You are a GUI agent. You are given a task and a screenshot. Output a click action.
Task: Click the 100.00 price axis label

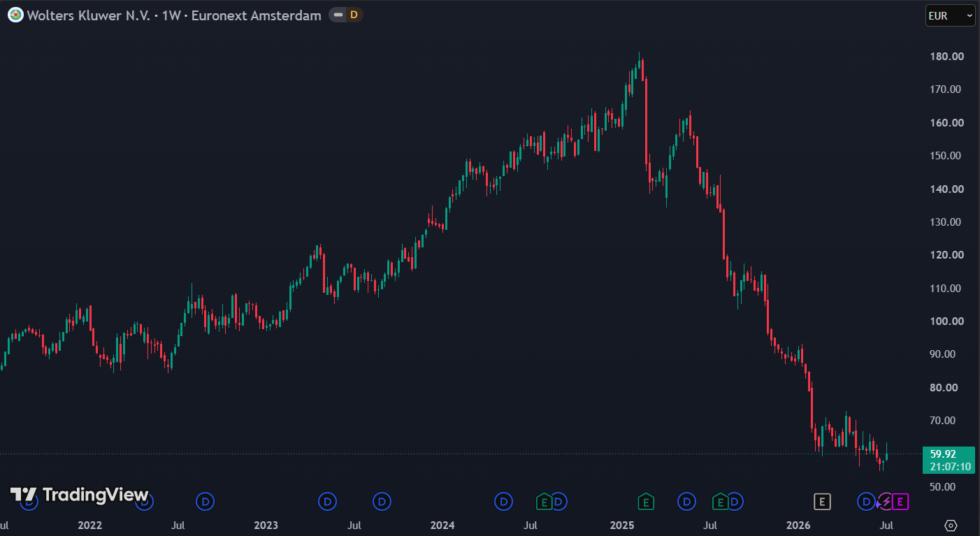pos(947,321)
